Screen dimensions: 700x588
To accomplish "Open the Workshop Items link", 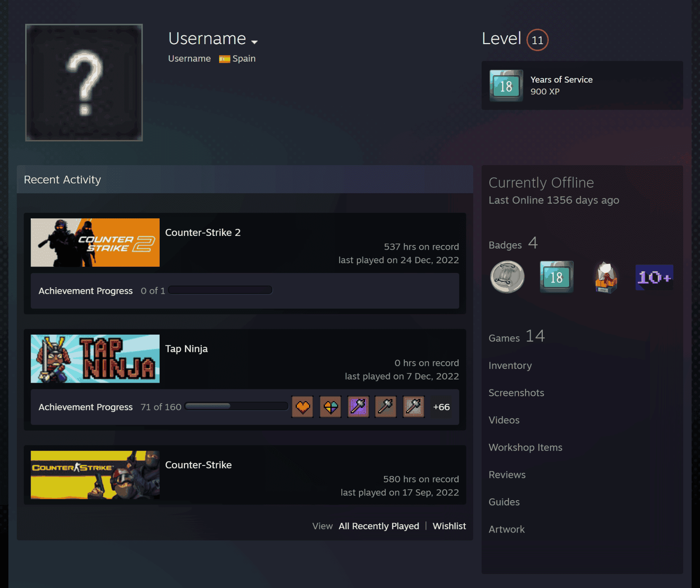I will pos(525,448).
